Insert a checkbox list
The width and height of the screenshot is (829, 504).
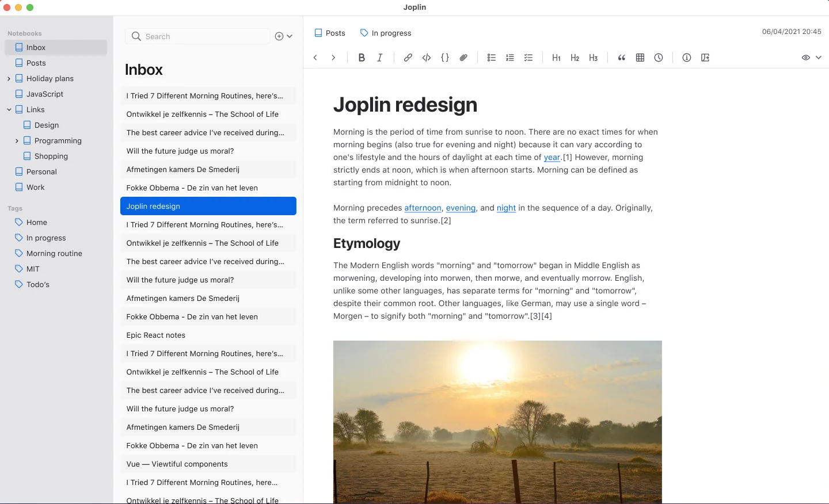pyautogui.click(x=528, y=58)
